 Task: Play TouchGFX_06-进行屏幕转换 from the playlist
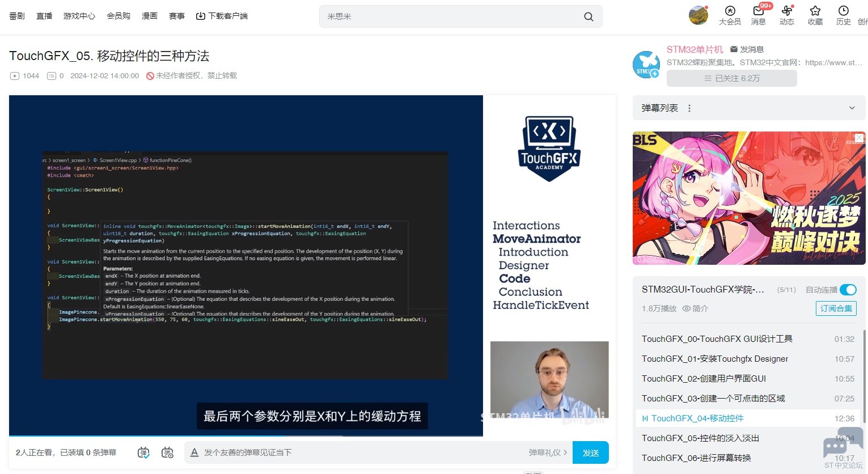[x=696, y=458]
